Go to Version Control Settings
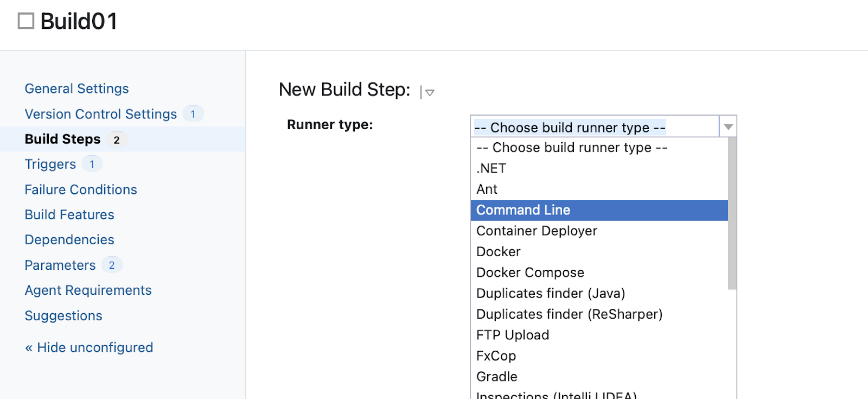The width and height of the screenshot is (868, 399). coord(100,114)
